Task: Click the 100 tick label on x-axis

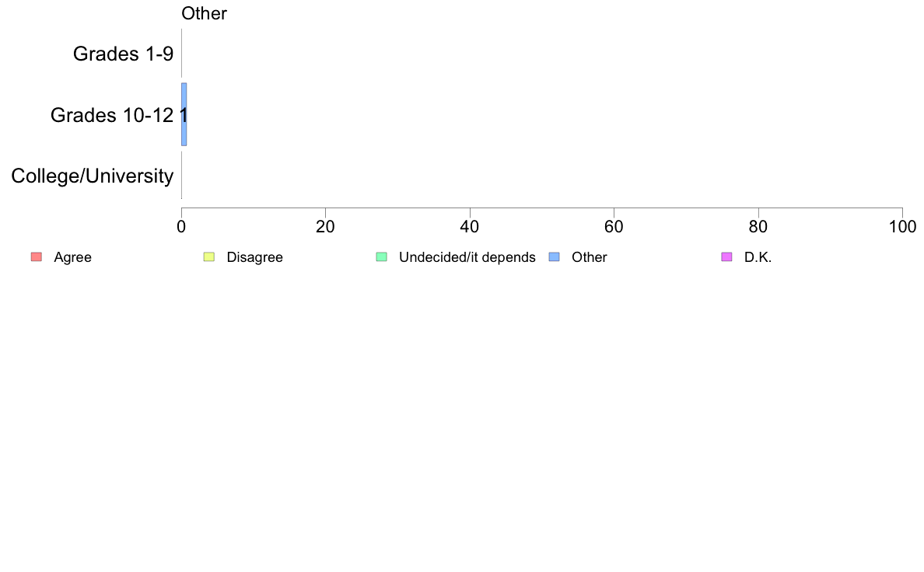Action: click(x=902, y=227)
